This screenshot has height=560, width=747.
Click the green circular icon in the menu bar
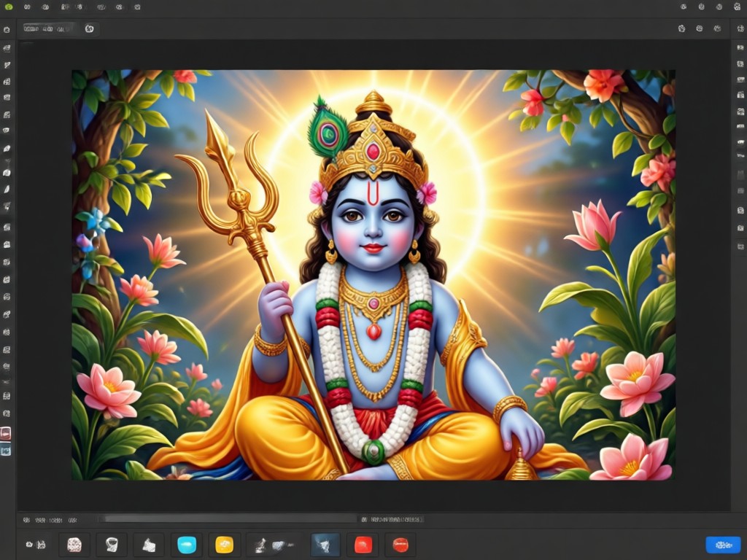point(9,7)
